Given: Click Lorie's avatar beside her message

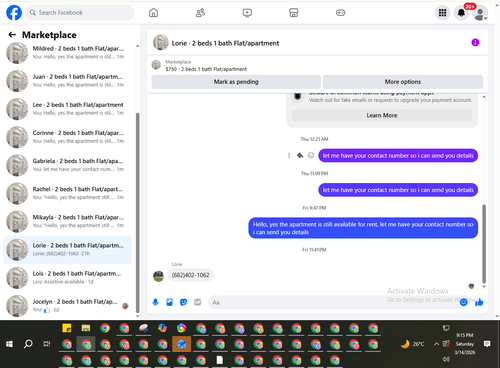Looking at the screenshot, I should point(158,276).
